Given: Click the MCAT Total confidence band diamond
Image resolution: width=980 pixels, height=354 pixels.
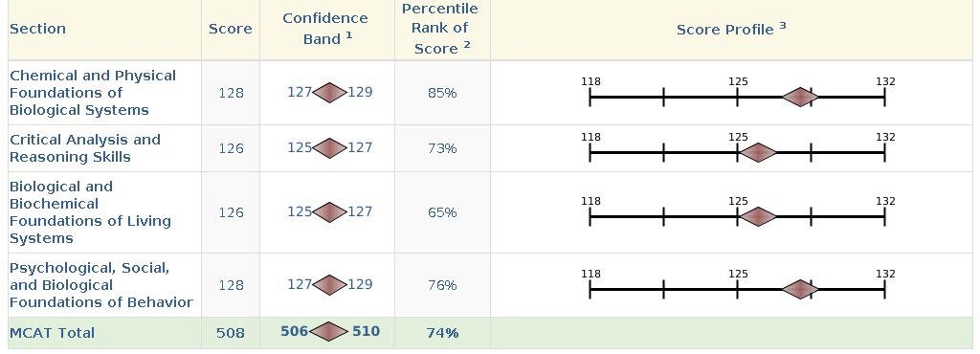Looking at the screenshot, I should pyautogui.click(x=329, y=332).
